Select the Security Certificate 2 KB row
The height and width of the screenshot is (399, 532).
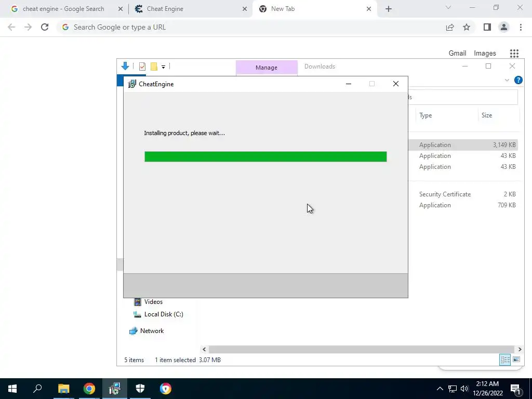point(463,194)
